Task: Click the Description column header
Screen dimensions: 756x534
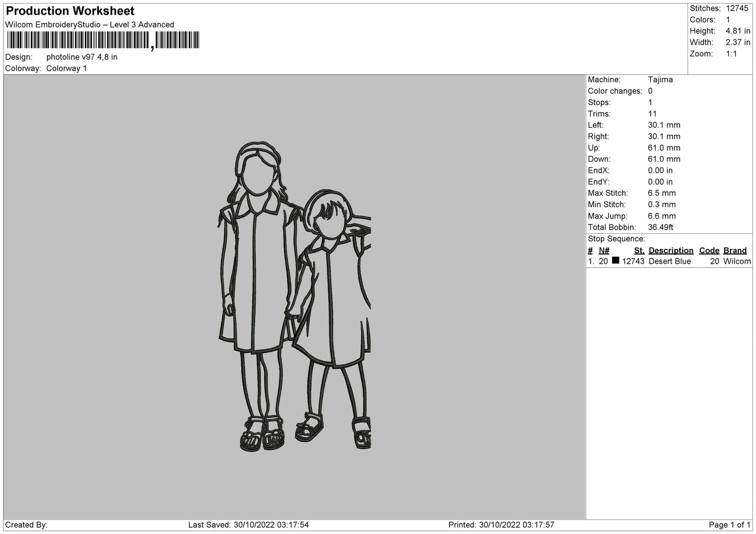Action: 671,251
